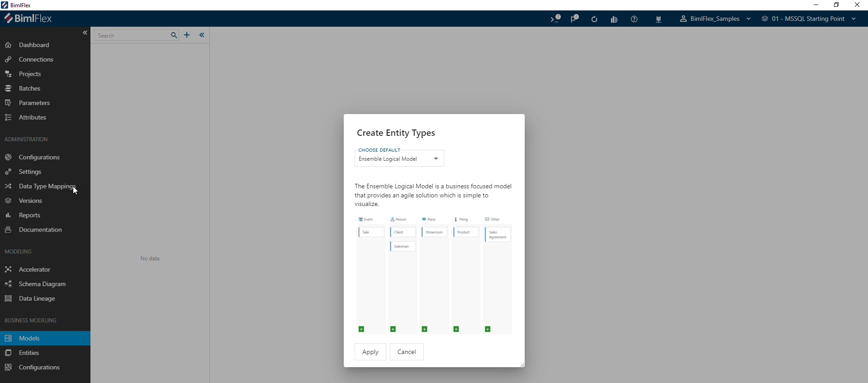
Task: Click the ADMINISTRATION section heading
Action: (x=26, y=139)
